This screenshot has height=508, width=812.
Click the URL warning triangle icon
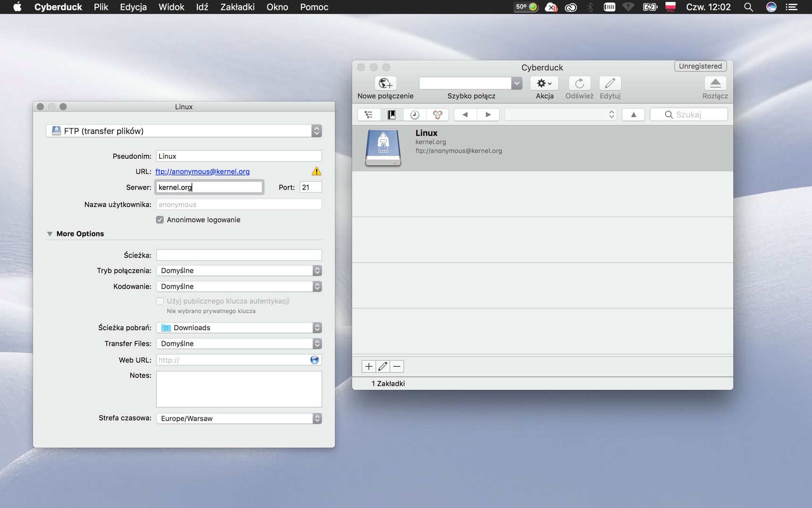coord(316,171)
